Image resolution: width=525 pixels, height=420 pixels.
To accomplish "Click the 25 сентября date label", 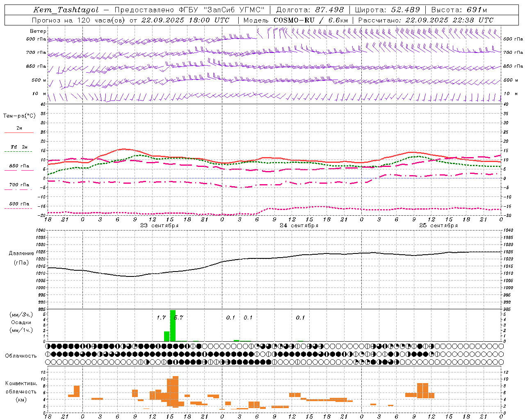I will [438, 226].
